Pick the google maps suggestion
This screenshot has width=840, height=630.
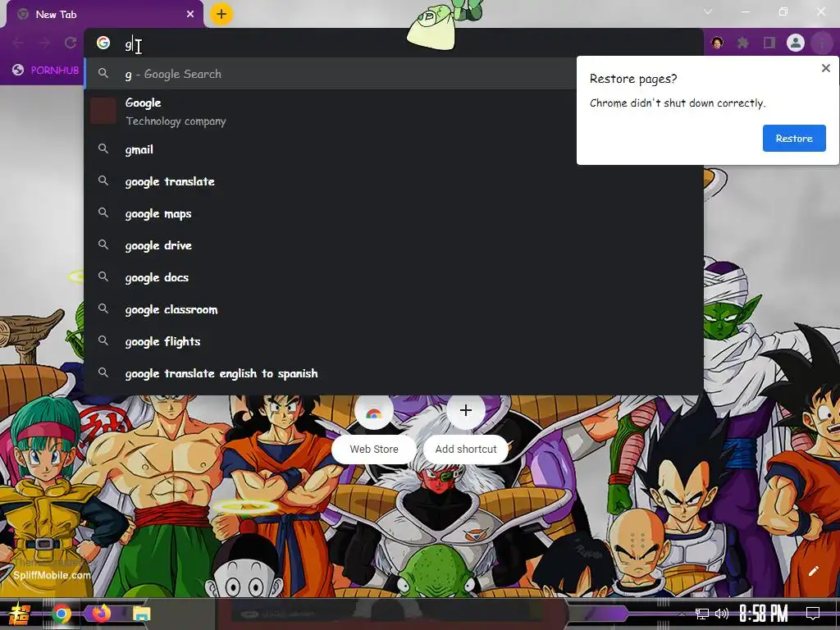coord(393,213)
